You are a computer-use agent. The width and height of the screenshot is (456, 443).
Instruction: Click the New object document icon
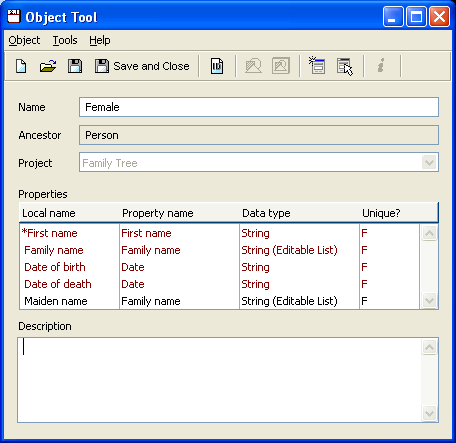pyautogui.click(x=21, y=66)
